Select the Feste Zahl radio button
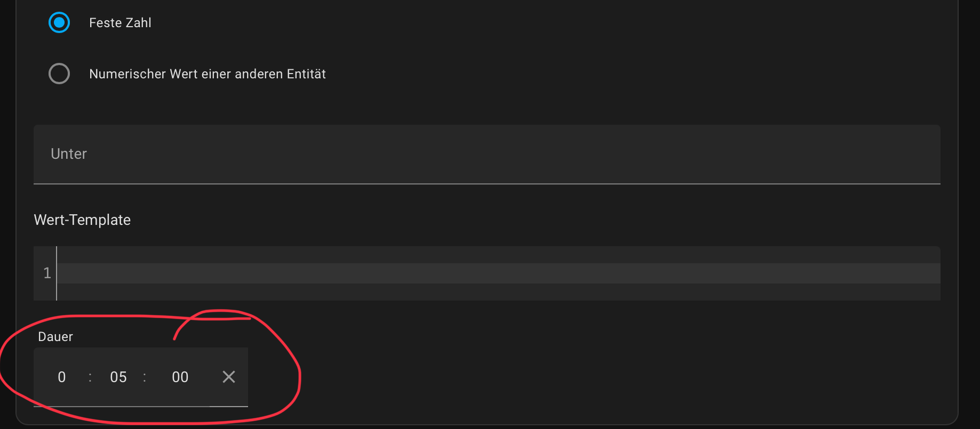This screenshot has height=429, width=980. click(59, 22)
